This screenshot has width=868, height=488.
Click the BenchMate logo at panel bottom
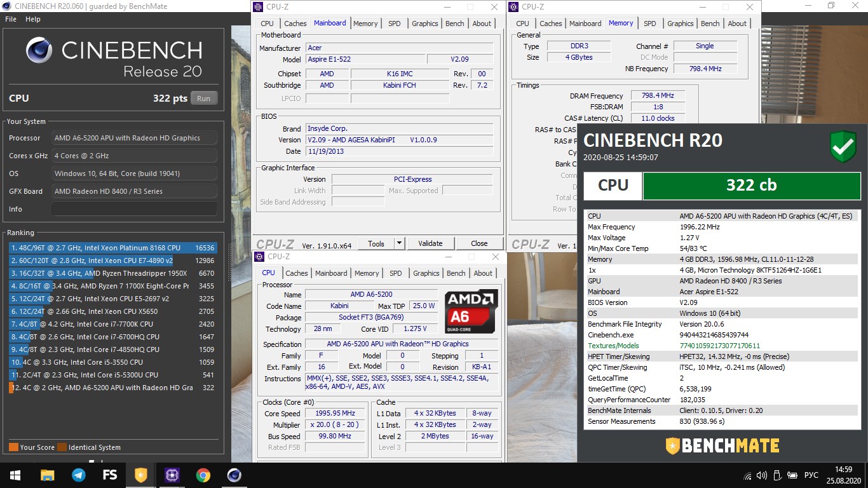click(x=722, y=445)
